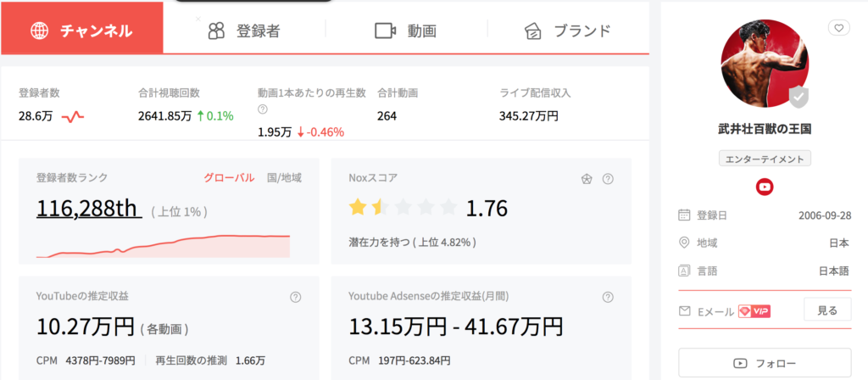
Task: Click the globe icon in チャンネル tab
Action: coord(39,31)
